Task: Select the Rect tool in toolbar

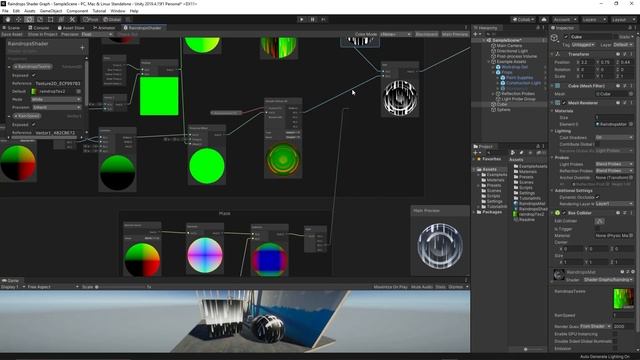Action: (x=51, y=19)
